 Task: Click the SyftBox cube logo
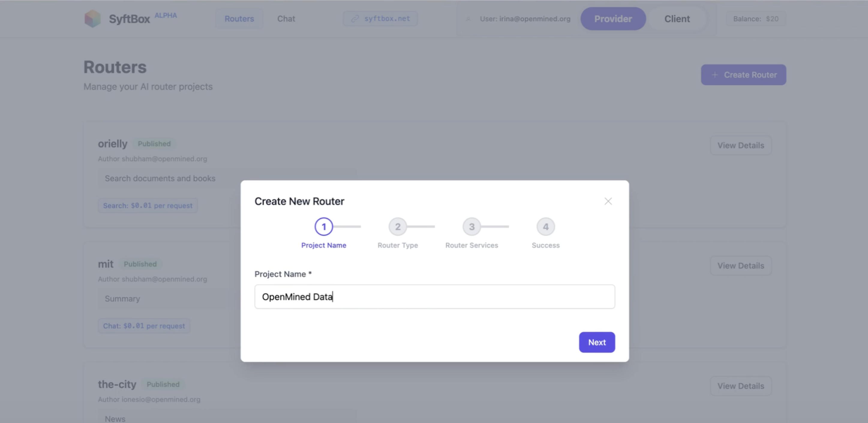92,19
